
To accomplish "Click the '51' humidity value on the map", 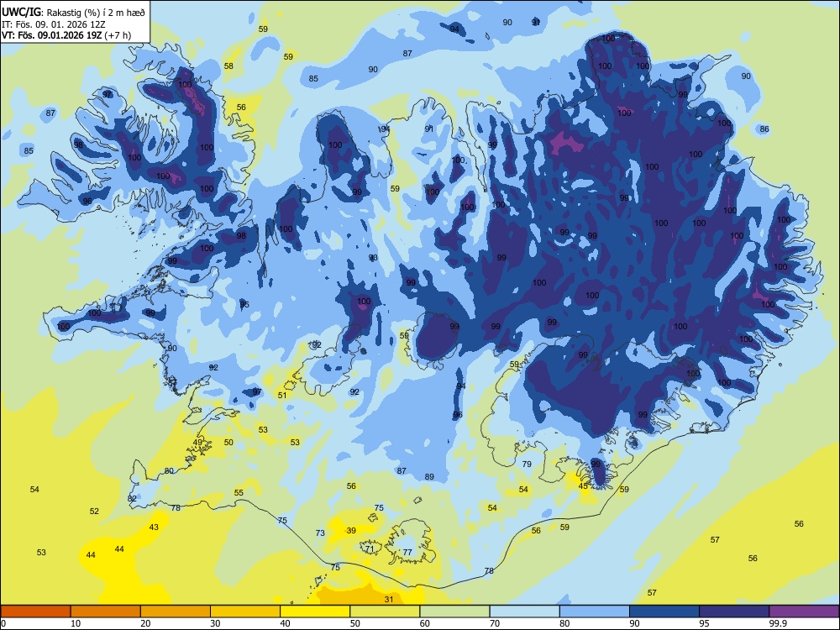I will 282,396.
